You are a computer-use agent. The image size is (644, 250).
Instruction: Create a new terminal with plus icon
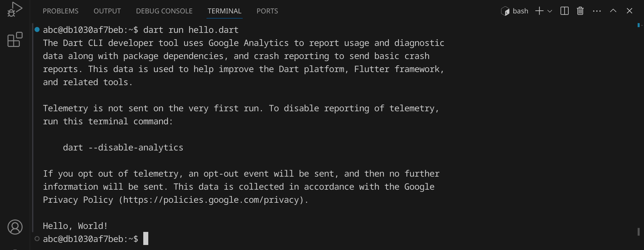[x=539, y=11]
